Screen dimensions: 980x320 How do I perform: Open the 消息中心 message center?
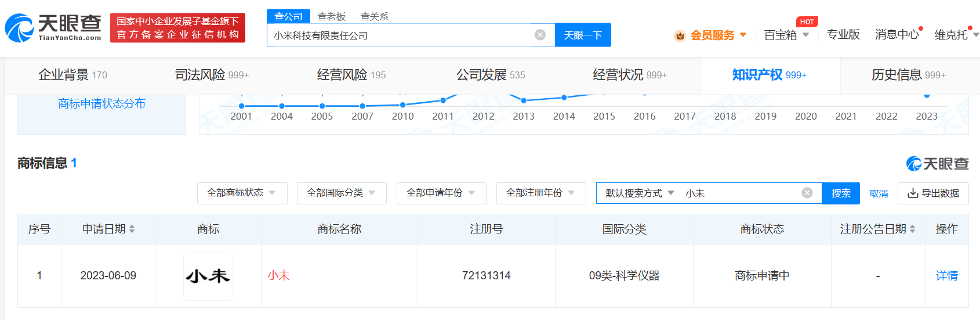click(897, 35)
